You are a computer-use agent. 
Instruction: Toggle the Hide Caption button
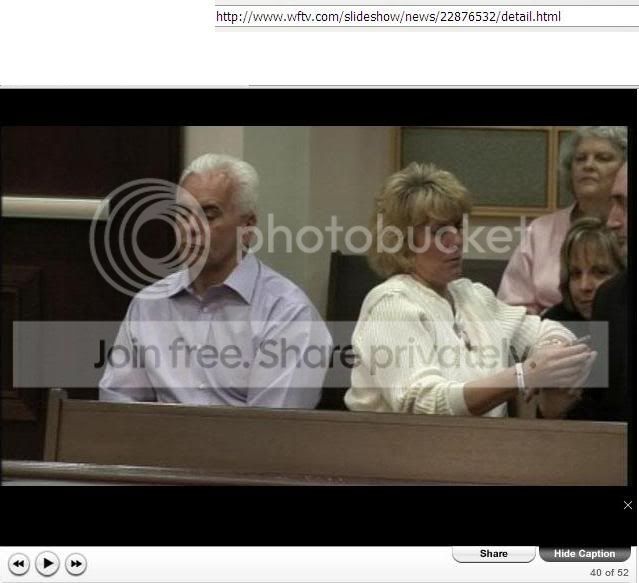point(585,554)
